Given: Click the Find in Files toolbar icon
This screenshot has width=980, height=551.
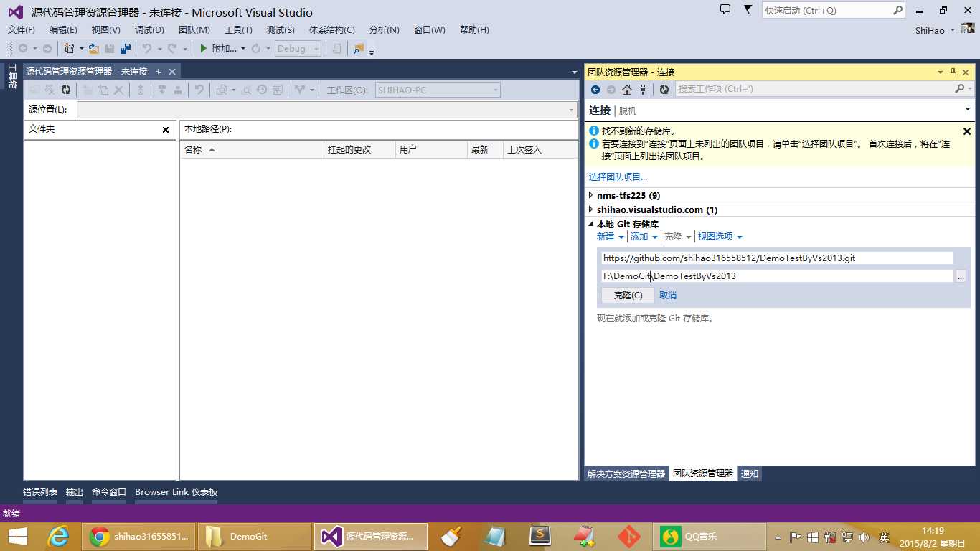Looking at the screenshot, I should (358, 49).
